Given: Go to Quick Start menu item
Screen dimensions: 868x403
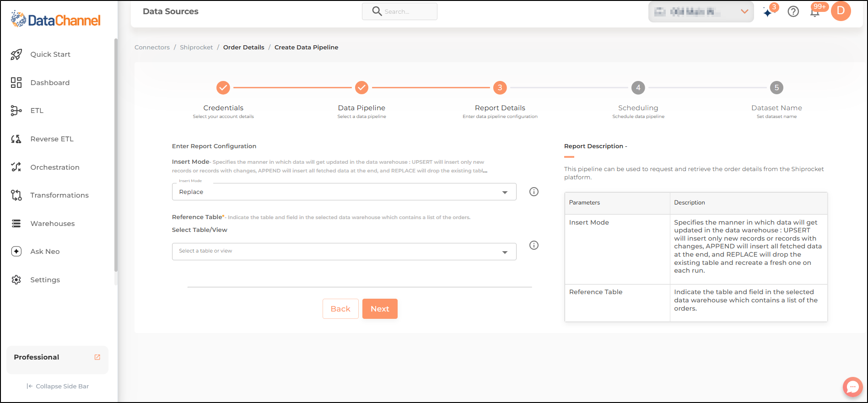Looking at the screenshot, I should click(50, 54).
